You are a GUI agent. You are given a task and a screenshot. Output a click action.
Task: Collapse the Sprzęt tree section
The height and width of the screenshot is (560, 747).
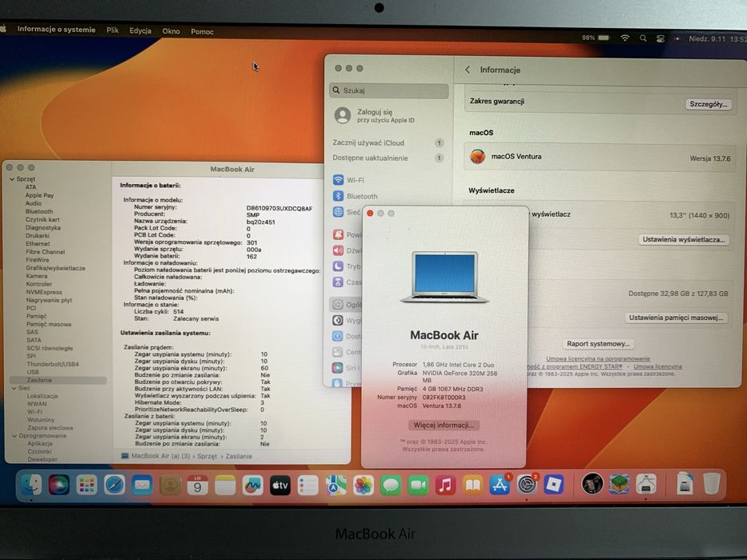click(x=12, y=179)
